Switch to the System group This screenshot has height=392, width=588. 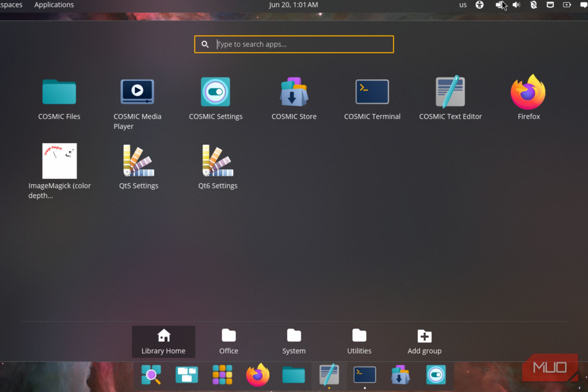tap(294, 342)
